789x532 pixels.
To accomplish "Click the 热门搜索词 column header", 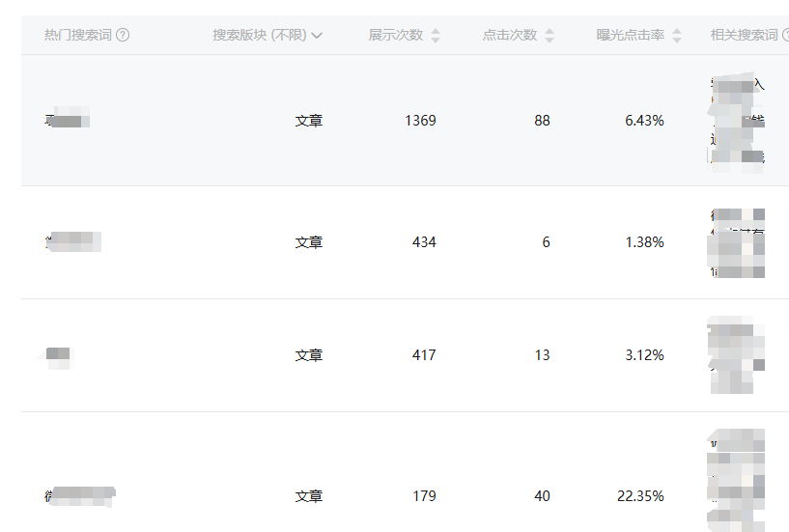I will click(78, 35).
